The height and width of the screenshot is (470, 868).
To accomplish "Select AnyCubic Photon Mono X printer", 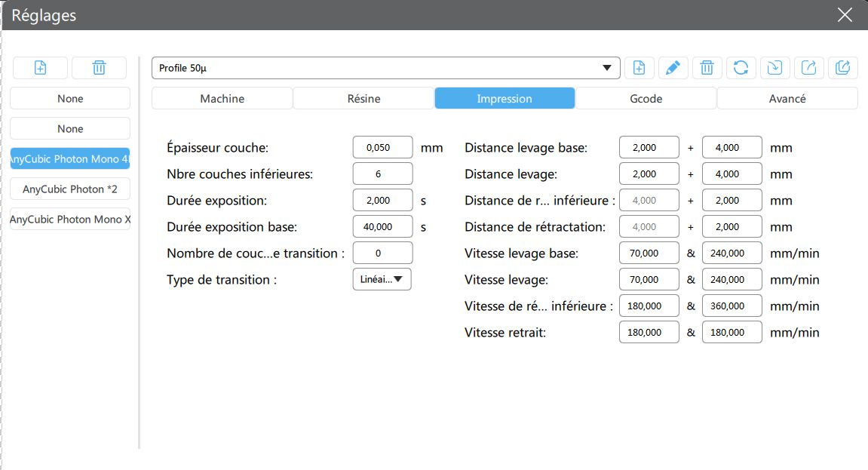I will pyautogui.click(x=70, y=220).
